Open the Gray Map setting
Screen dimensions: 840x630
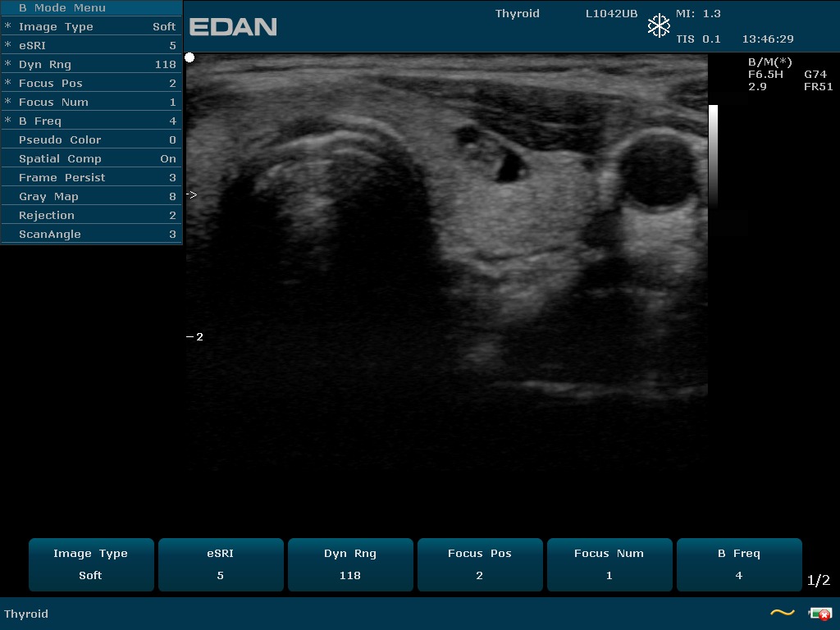[x=91, y=196]
